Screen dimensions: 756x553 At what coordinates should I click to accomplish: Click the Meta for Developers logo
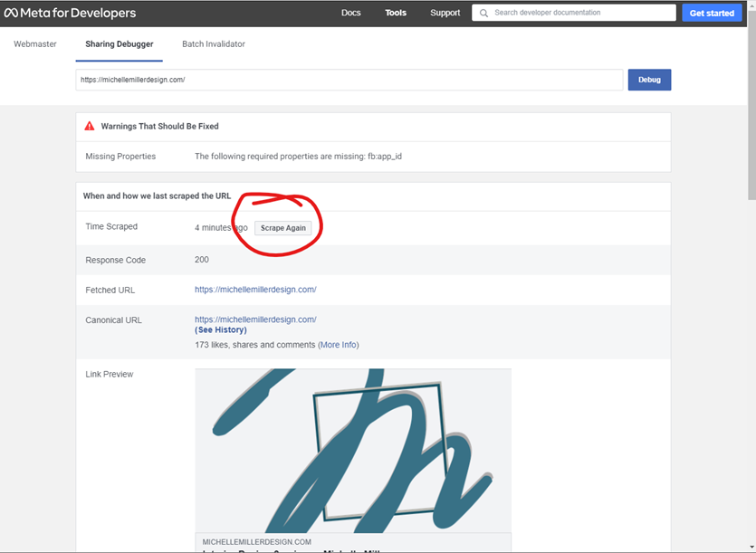click(x=70, y=13)
